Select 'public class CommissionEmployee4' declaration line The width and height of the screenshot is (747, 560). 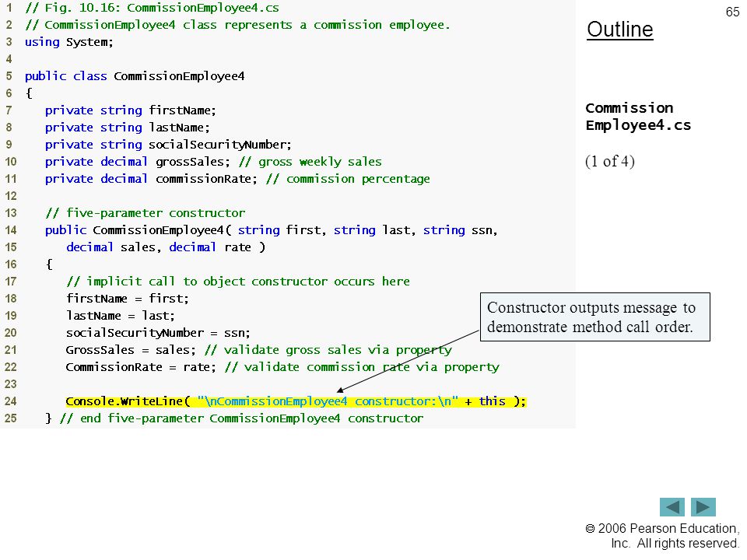coord(135,76)
